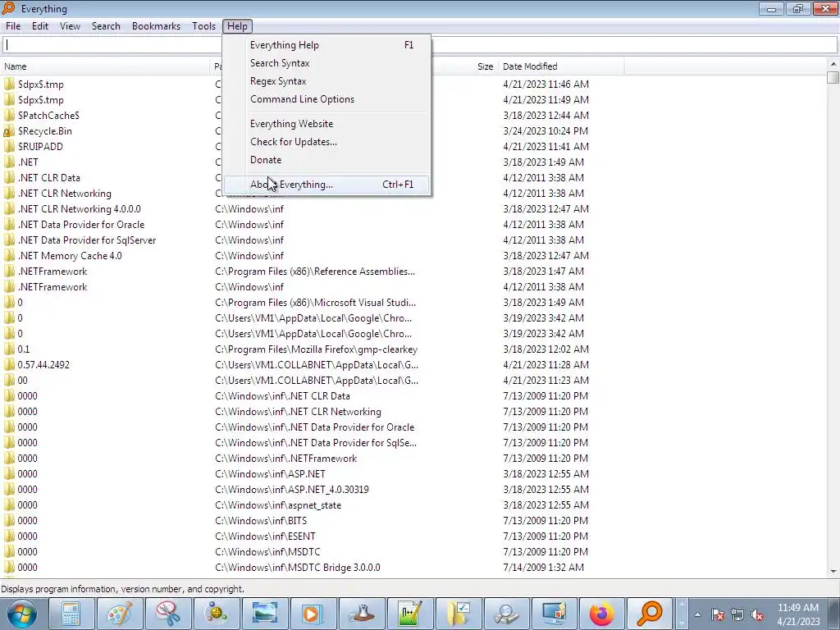This screenshot has height=630, width=840.
Task: Click date 7/14/2009 1:32 AM
Action: click(543, 568)
